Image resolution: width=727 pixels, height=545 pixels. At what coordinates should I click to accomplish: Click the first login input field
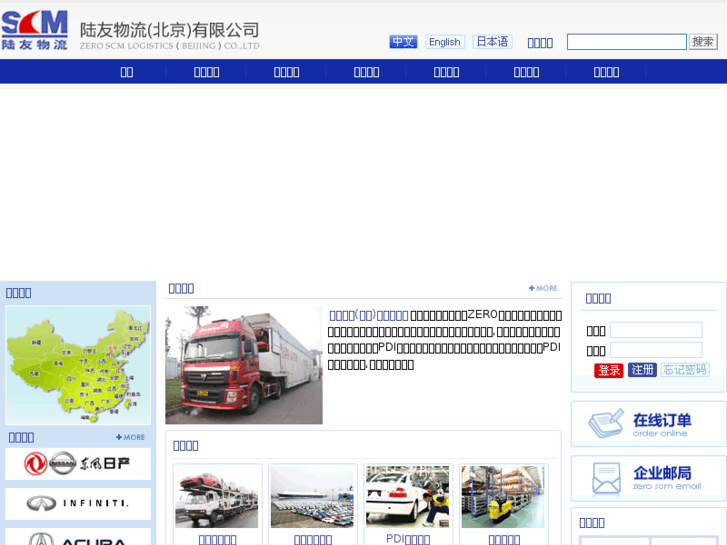(x=655, y=330)
